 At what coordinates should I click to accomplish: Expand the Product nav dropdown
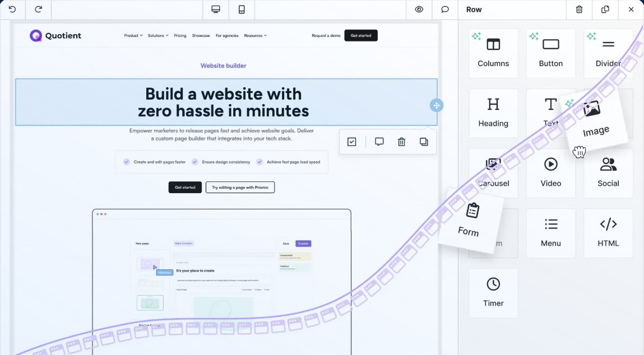tap(133, 36)
